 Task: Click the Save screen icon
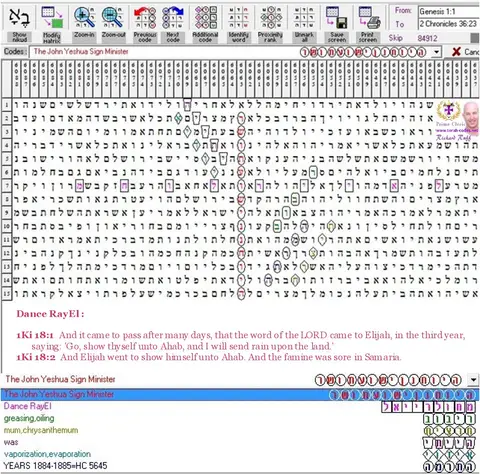tap(337, 17)
